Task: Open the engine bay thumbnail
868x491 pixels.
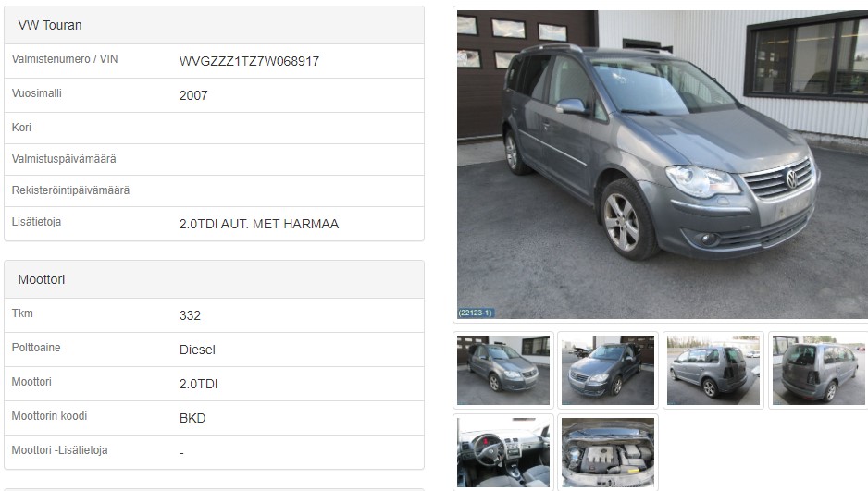Action: [x=608, y=452]
